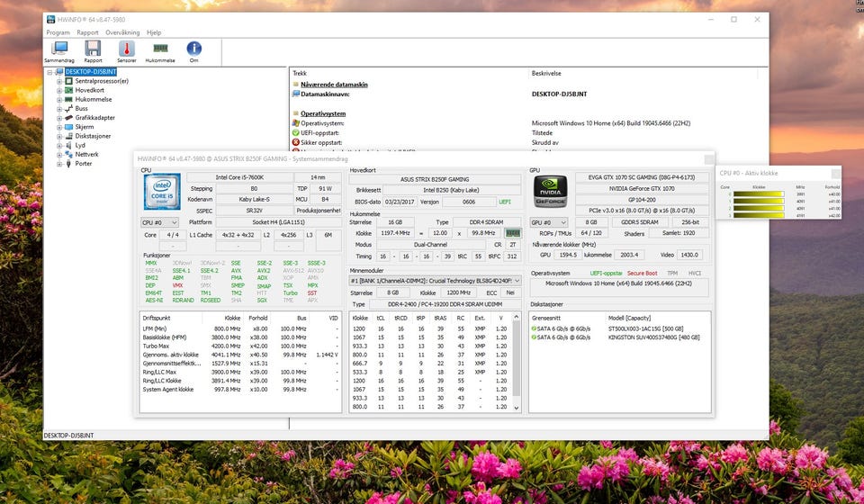Click green check icon beside UEFI-oppstart
The width and height of the screenshot is (864, 504).
coord(296,132)
